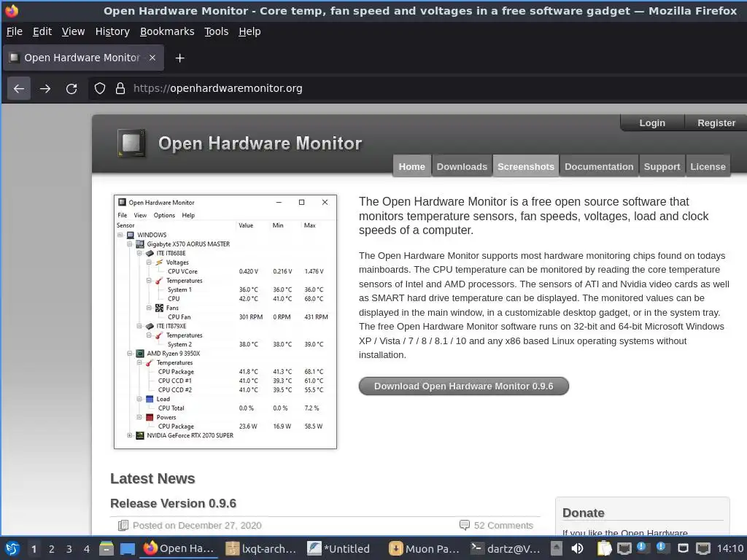Switch to the lxqt-arch... taskbar window

coord(261,548)
